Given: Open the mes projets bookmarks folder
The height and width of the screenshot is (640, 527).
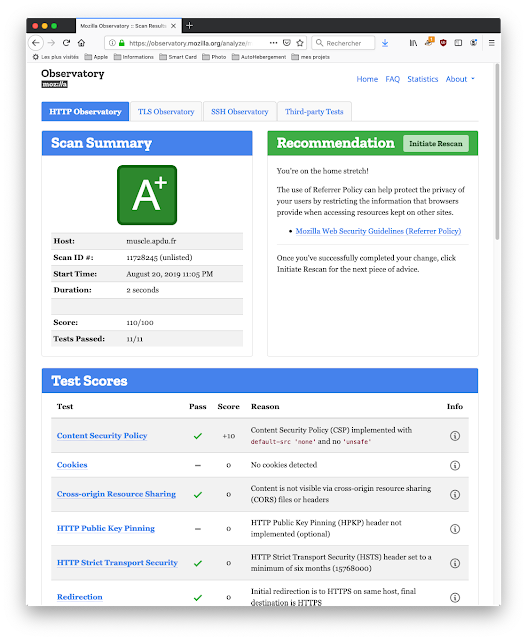Looking at the screenshot, I should (311, 57).
